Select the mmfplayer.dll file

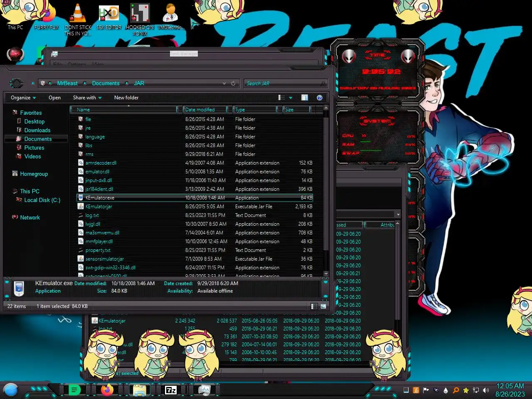click(195, 241)
